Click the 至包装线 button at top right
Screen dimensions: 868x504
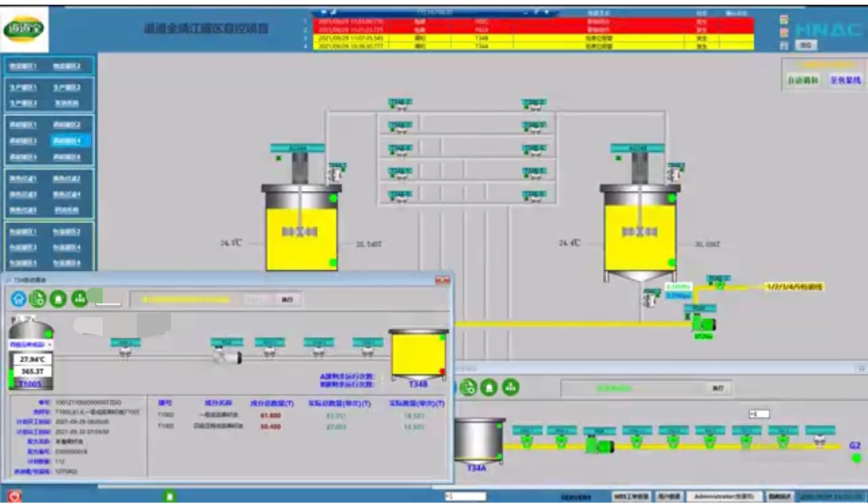click(x=845, y=80)
